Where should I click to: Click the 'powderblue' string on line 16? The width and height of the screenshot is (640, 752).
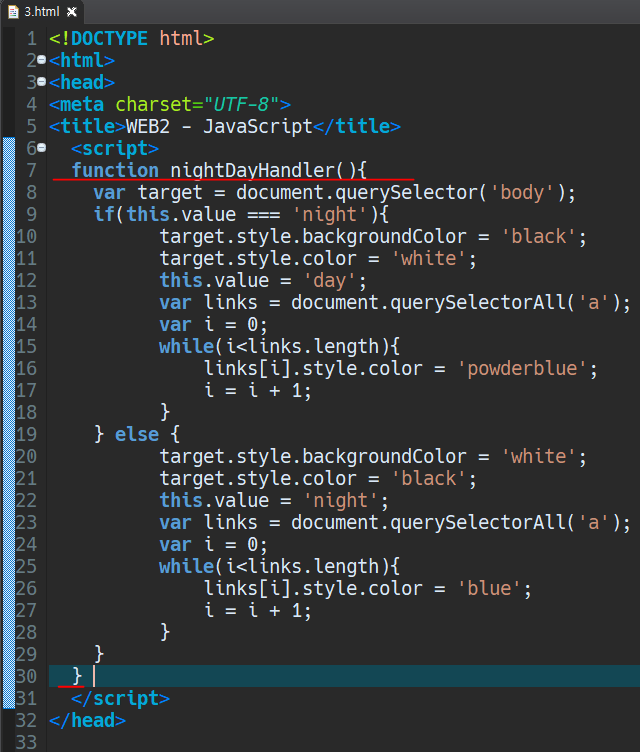tap(522, 369)
